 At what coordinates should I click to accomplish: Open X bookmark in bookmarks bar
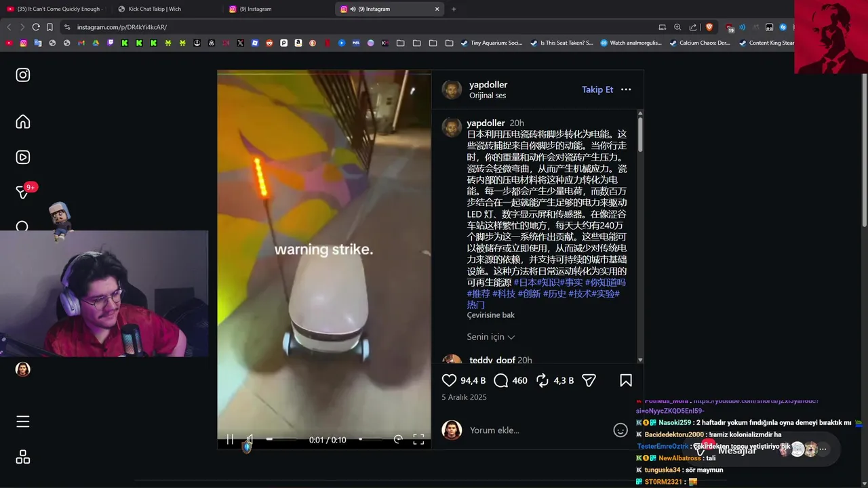coord(240,43)
